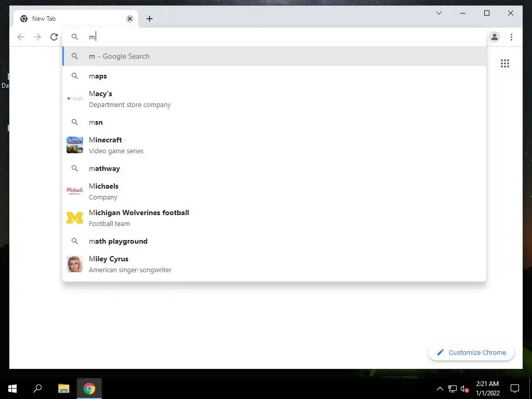This screenshot has height=399, width=532.
Task: Click search icon beside 'msn'
Action: click(x=75, y=122)
